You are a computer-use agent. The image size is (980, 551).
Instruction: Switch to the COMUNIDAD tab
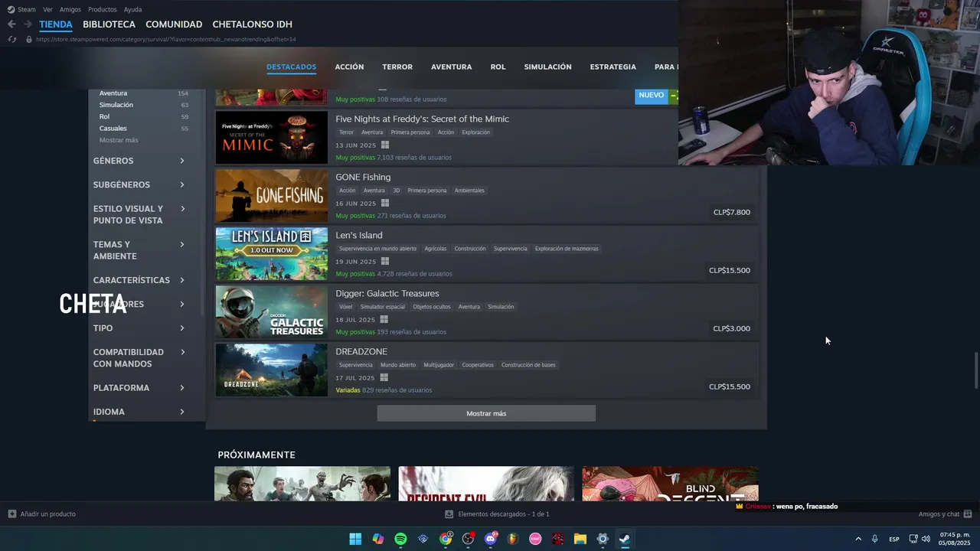click(174, 24)
